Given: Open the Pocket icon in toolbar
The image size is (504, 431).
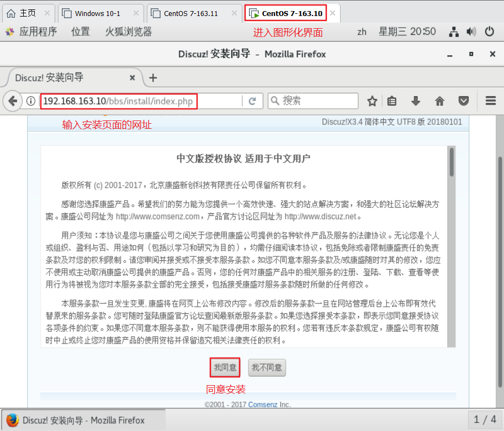Looking at the screenshot, I should [463, 101].
